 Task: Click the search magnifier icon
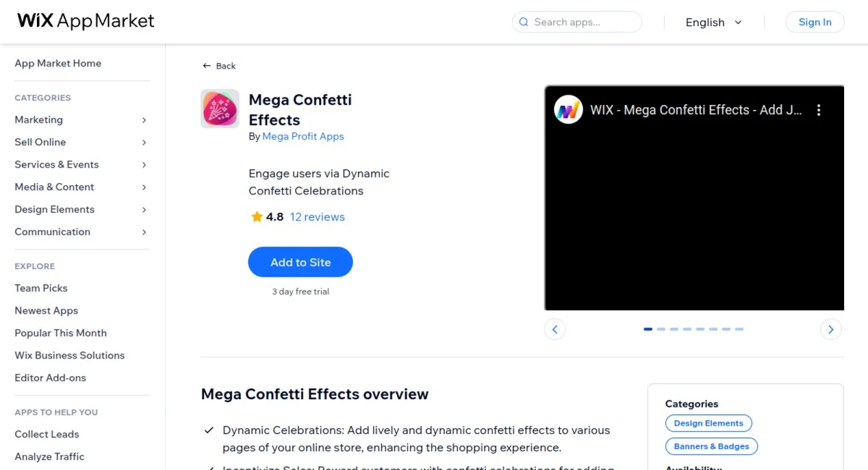[x=523, y=22]
